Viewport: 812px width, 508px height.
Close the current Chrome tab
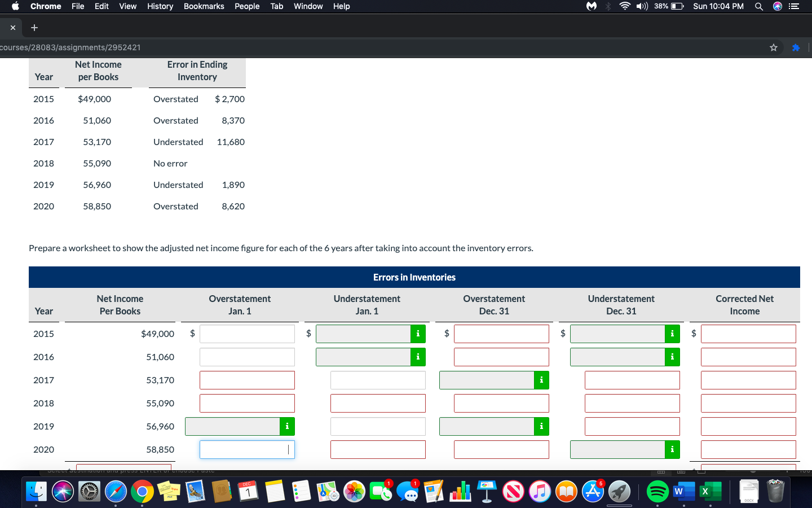[x=13, y=28]
